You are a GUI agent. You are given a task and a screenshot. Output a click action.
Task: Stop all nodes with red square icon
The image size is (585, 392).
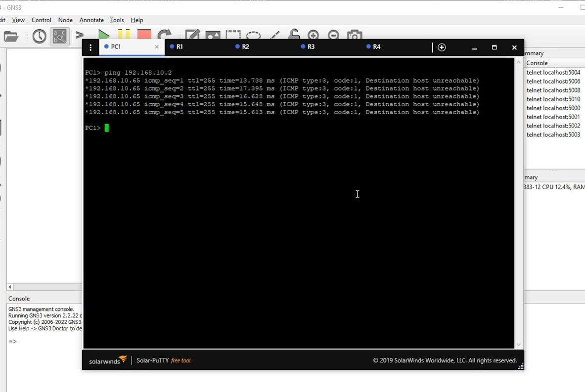coord(144,34)
